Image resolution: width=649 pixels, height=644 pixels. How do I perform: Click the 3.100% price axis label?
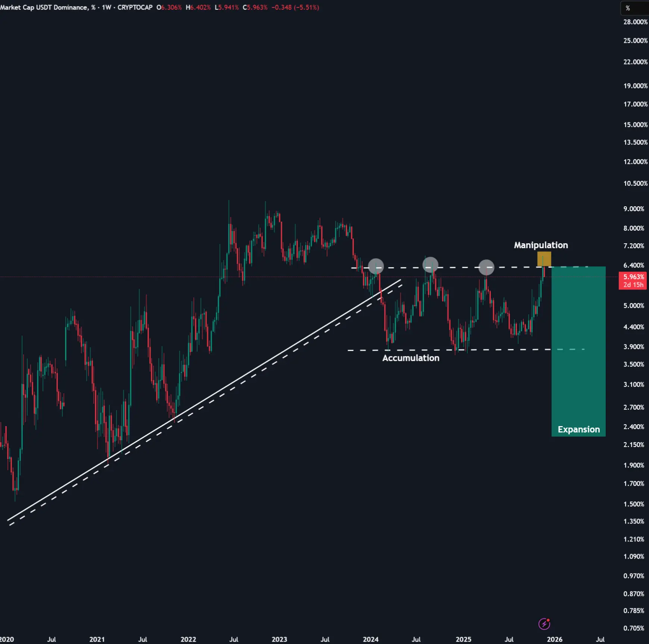pyautogui.click(x=634, y=384)
